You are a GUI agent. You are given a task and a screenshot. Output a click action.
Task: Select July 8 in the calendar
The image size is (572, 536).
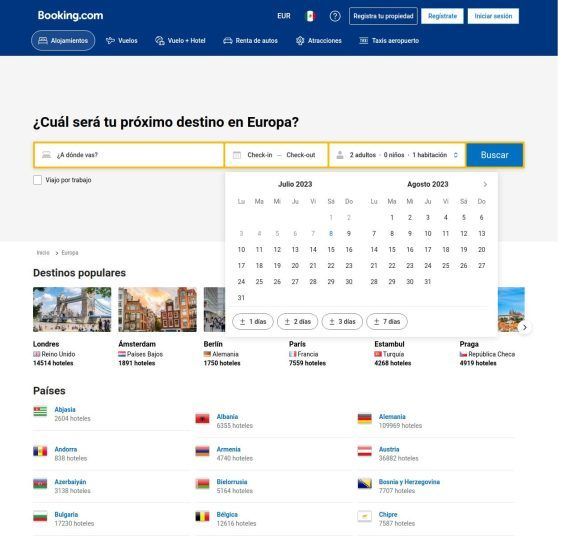[331, 234]
